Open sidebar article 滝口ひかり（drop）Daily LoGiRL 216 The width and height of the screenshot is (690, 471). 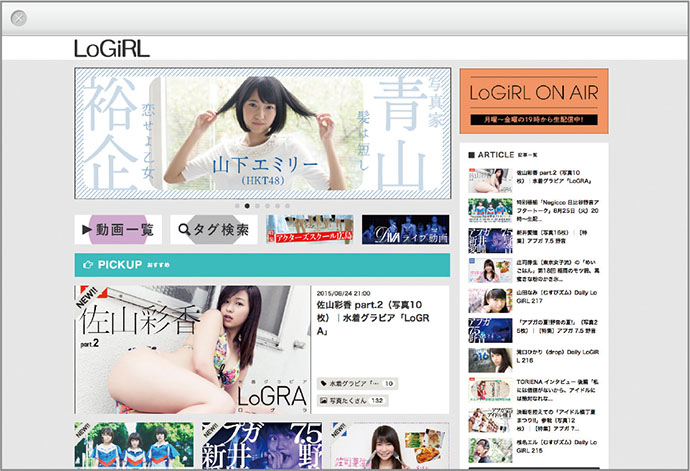(x=534, y=360)
